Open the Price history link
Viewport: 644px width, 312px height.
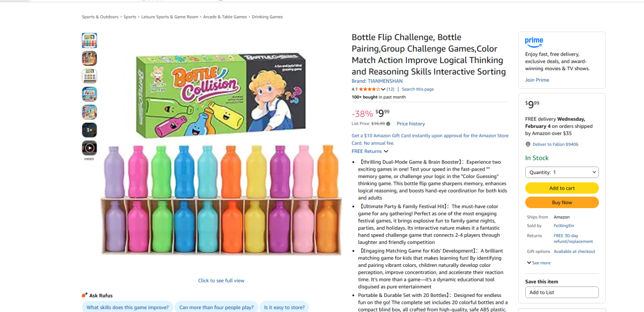(x=410, y=124)
